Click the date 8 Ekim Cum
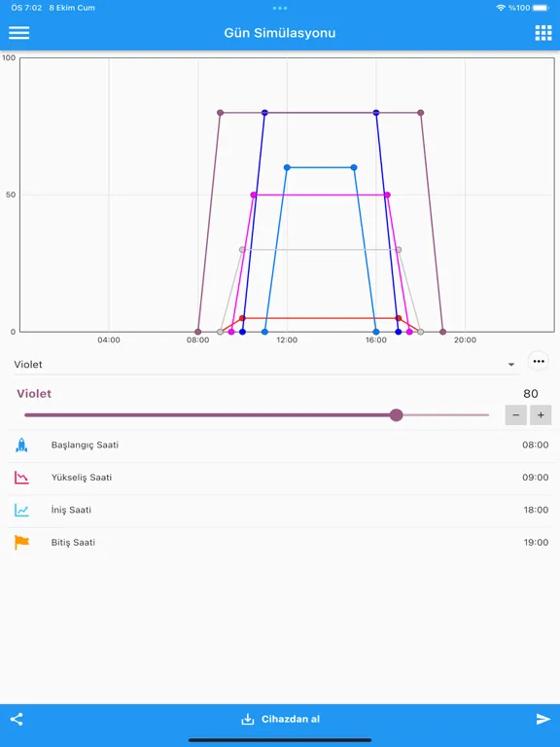This screenshot has height=747, width=560. [72, 8]
